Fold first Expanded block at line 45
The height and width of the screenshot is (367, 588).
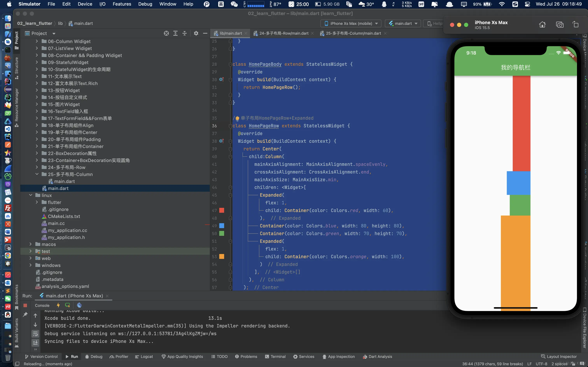tap(230, 195)
